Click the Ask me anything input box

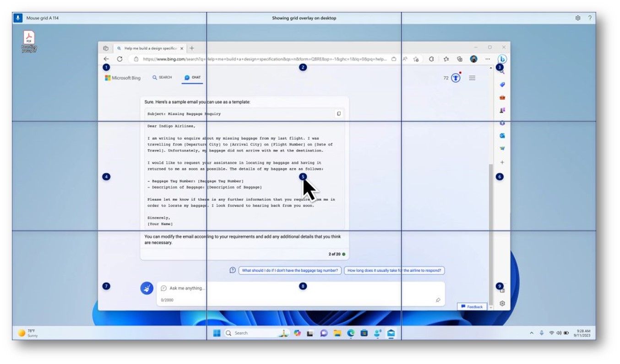coord(293,289)
